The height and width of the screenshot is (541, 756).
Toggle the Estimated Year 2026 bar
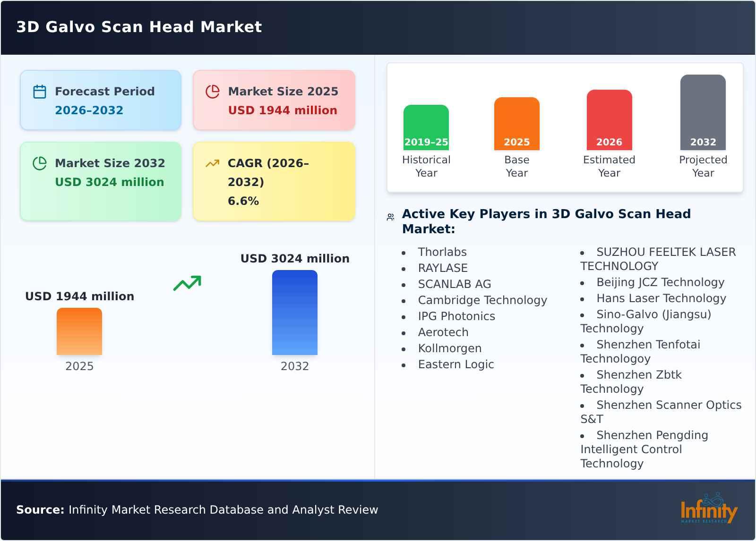pyautogui.click(x=609, y=118)
